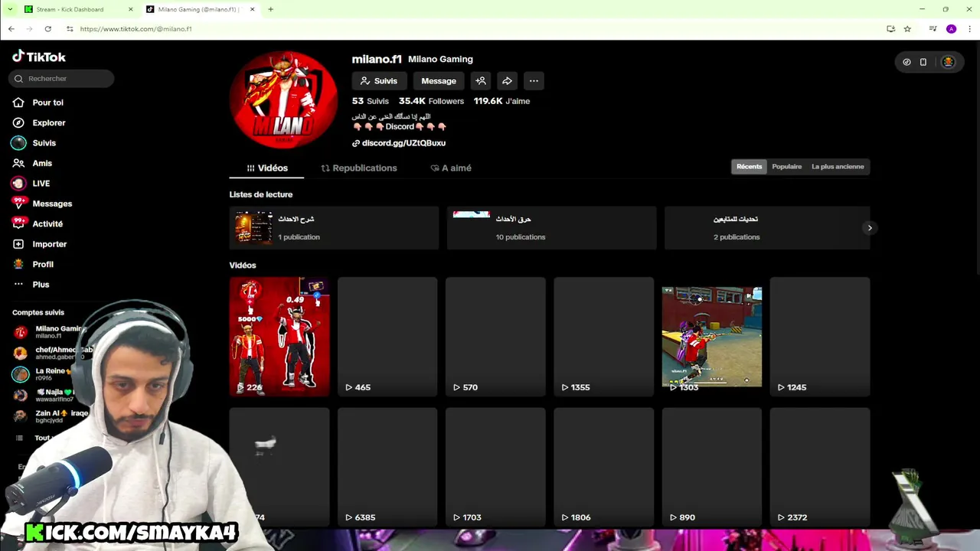Image resolution: width=980 pixels, height=551 pixels.
Task: Close the Milano Gaming TikTok tab
Action: tap(253, 9)
